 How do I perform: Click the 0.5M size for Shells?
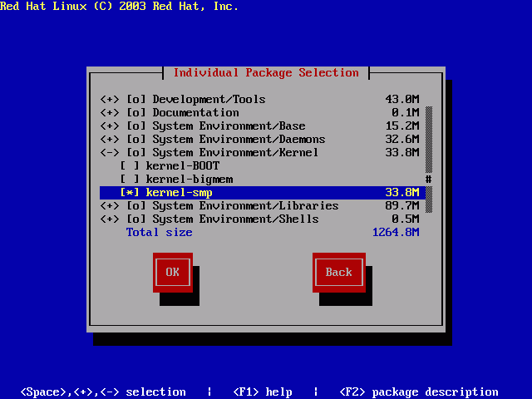click(406, 219)
